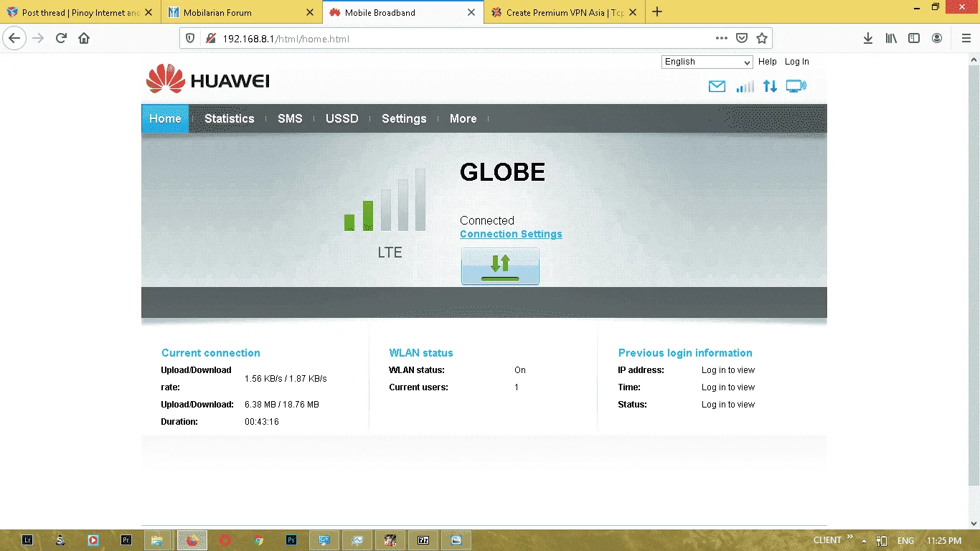980x551 pixels.
Task: Click Log in to view beside Status
Action: tap(728, 405)
